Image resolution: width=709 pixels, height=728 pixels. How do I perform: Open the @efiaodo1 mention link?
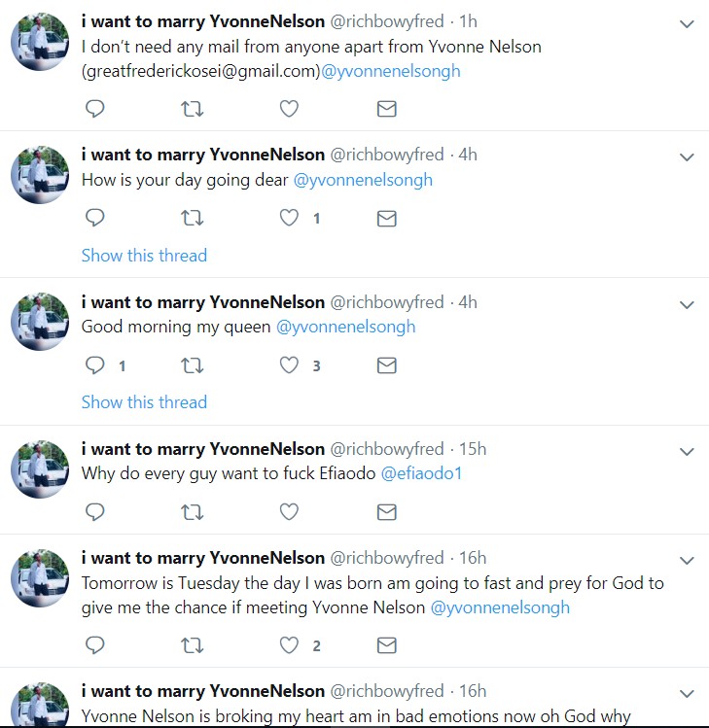pyautogui.click(x=421, y=473)
